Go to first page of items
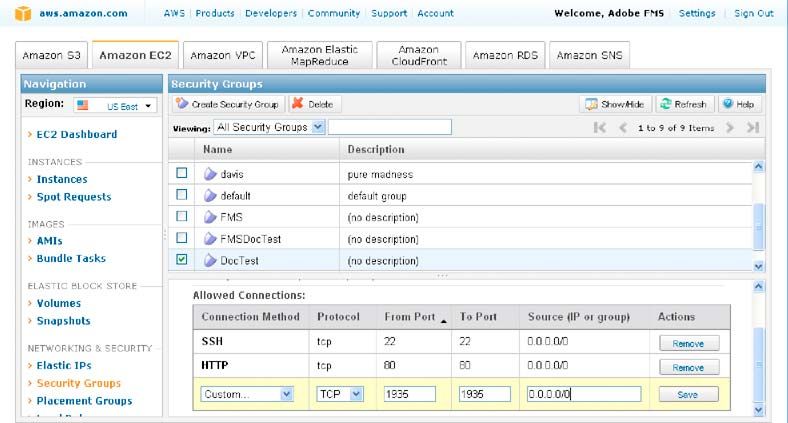The image size is (788, 423). [x=600, y=128]
